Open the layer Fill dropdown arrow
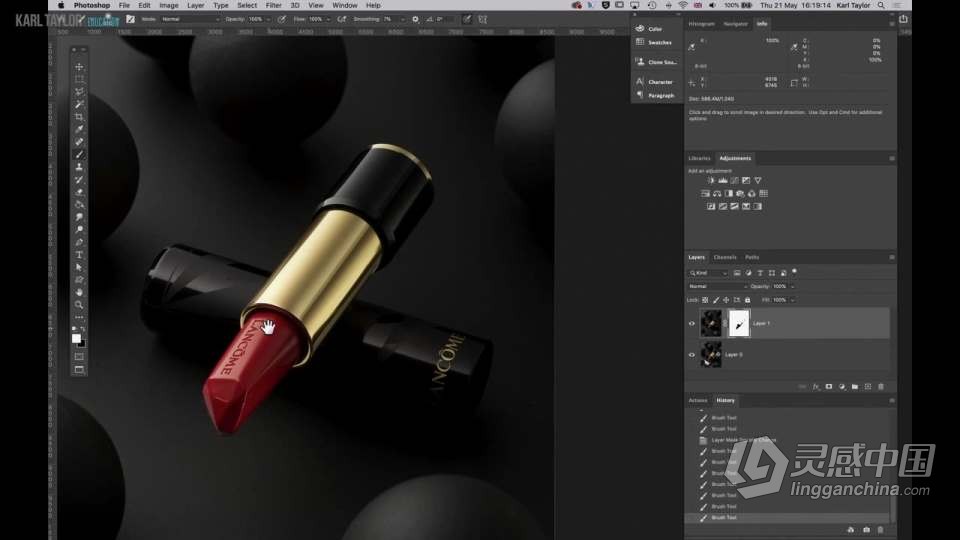 point(792,300)
